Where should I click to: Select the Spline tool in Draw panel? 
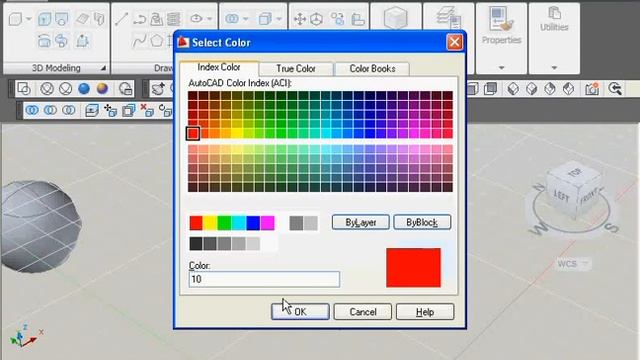tap(139, 41)
